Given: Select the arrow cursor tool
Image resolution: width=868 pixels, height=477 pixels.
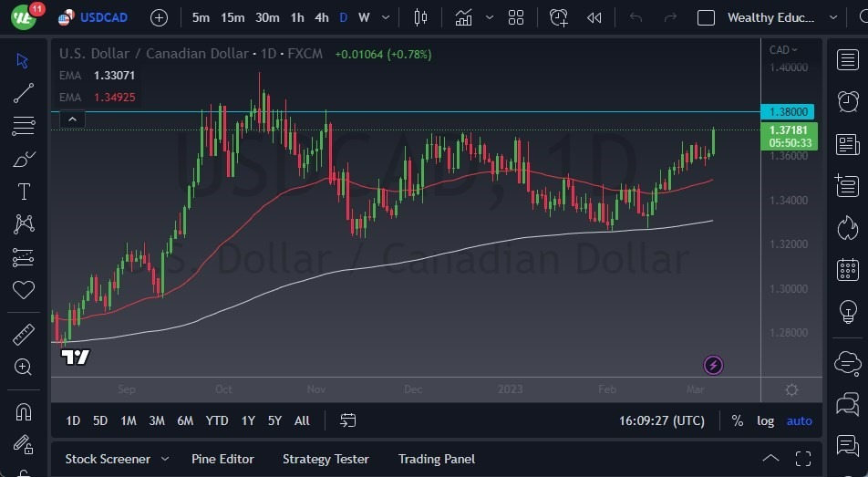Looking at the screenshot, I should click(23, 60).
